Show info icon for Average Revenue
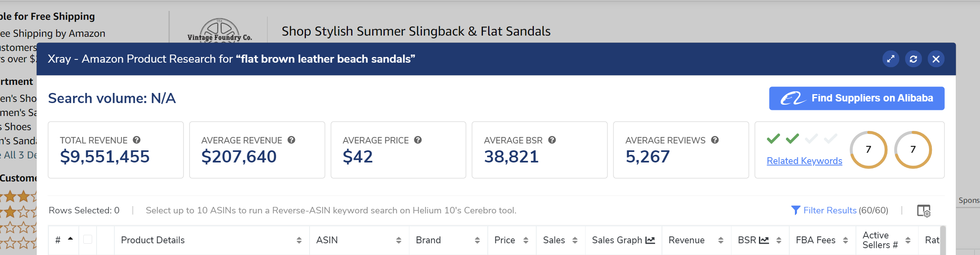The width and height of the screenshot is (980, 255). pos(291,140)
